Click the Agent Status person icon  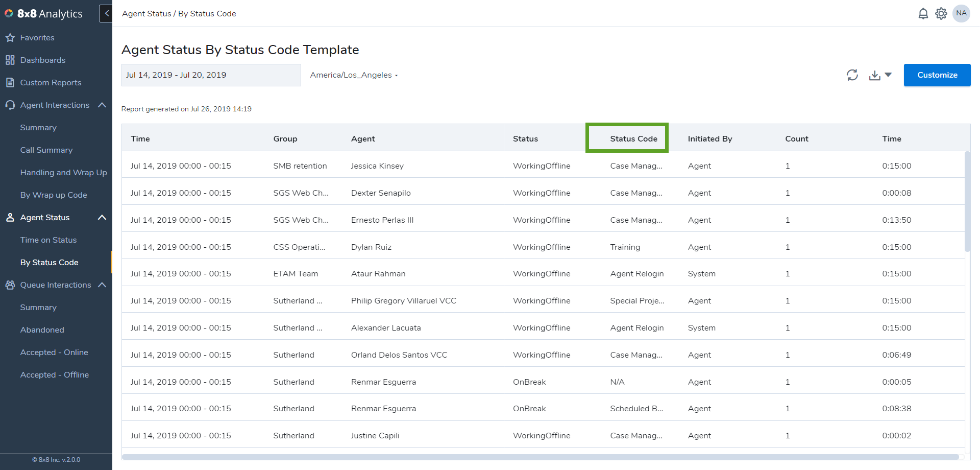[x=10, y=217]
